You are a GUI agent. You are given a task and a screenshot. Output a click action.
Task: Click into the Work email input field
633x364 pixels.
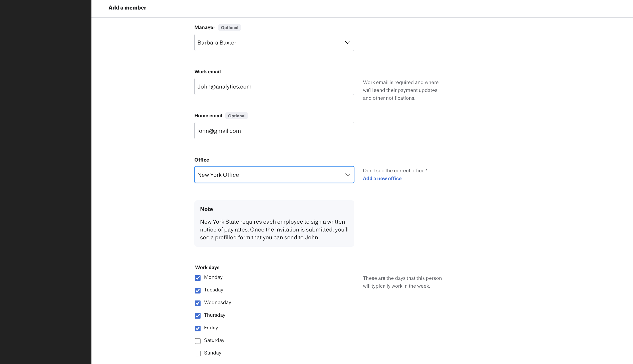(x=274, y=87)
